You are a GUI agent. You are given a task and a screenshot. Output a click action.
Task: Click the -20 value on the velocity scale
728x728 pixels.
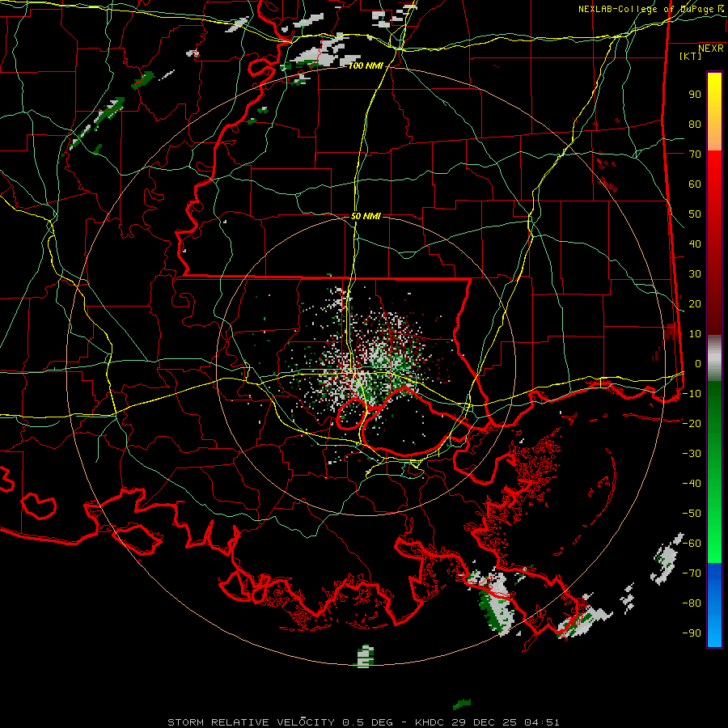(x=692, y=423)
